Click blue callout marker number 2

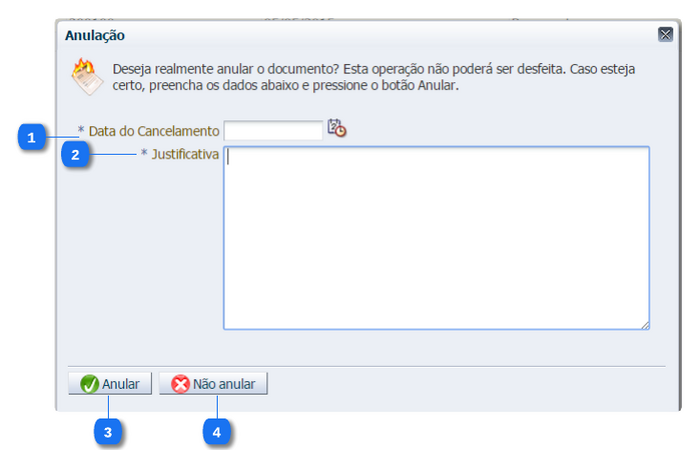coord(75,155)
